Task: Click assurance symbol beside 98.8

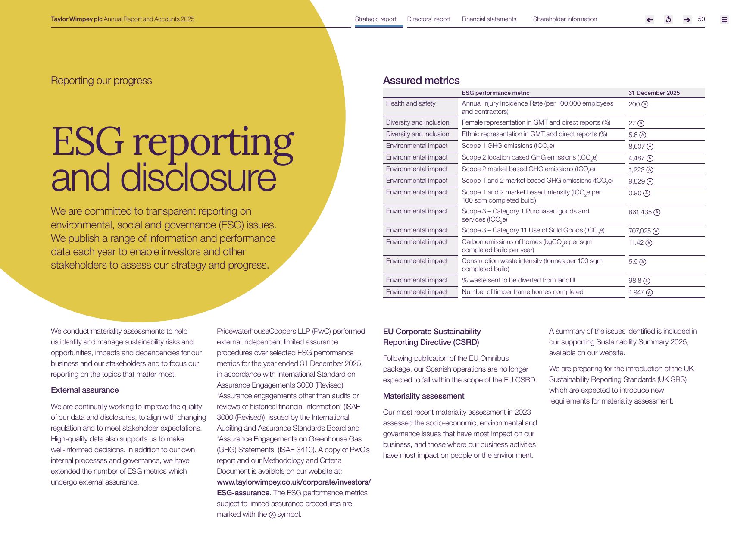Action: 647,281
